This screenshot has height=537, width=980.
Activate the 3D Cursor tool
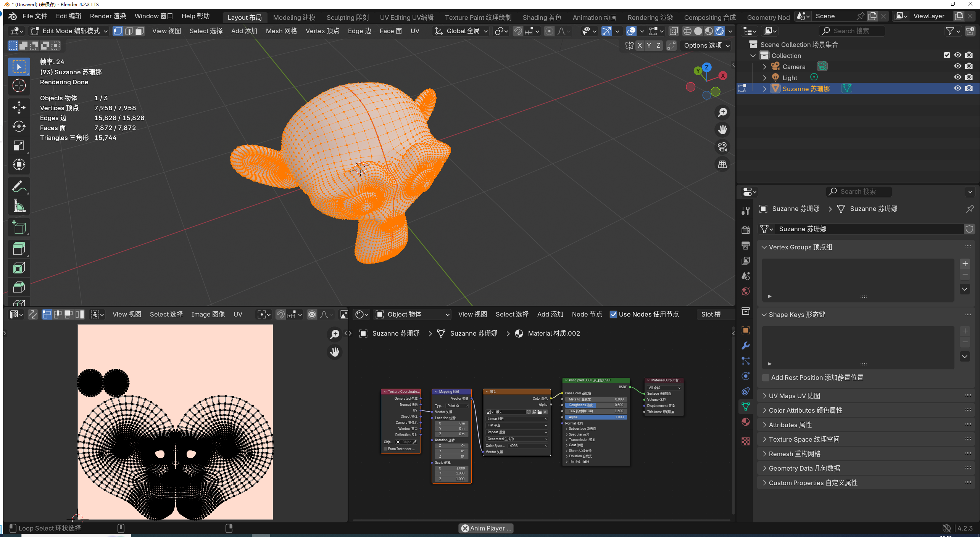tap(19, 86)
